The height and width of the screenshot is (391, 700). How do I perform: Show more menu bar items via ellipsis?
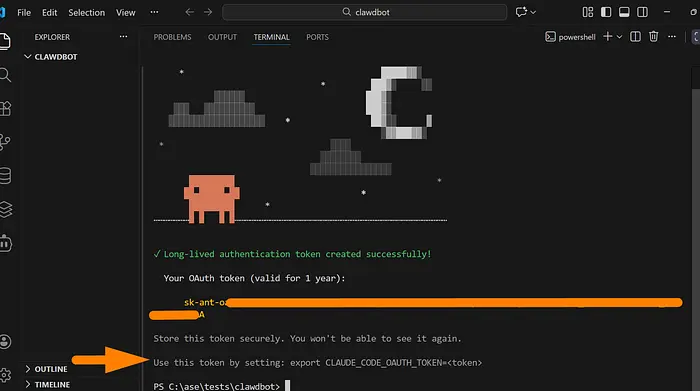tap(154, 12)
